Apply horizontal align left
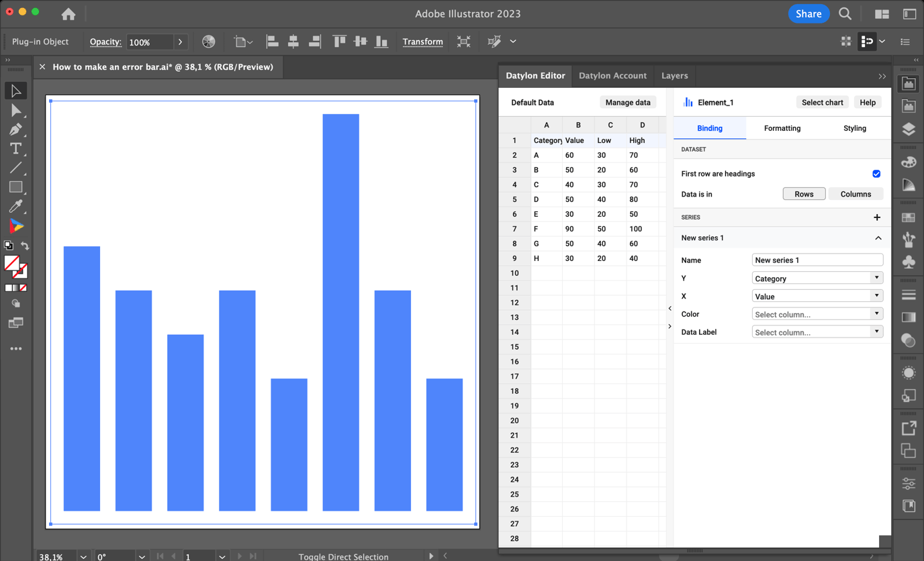The image size is (924, 561). pyautogui.click(x=272, y=41)
